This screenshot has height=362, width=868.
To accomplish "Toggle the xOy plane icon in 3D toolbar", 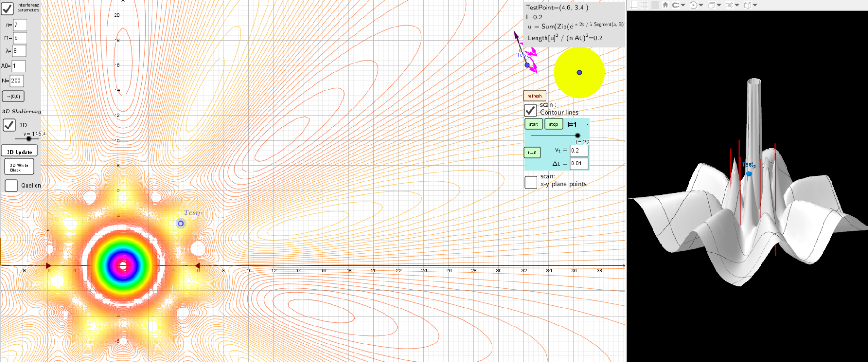I will [x=655, y=5].
